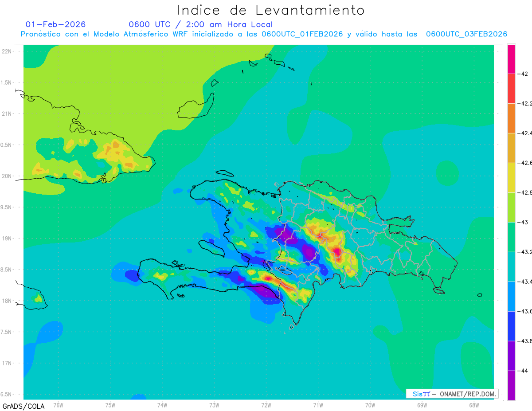Click the '70W' longitude label
Viewport: 532px width, 411px height.
(370, 405)
